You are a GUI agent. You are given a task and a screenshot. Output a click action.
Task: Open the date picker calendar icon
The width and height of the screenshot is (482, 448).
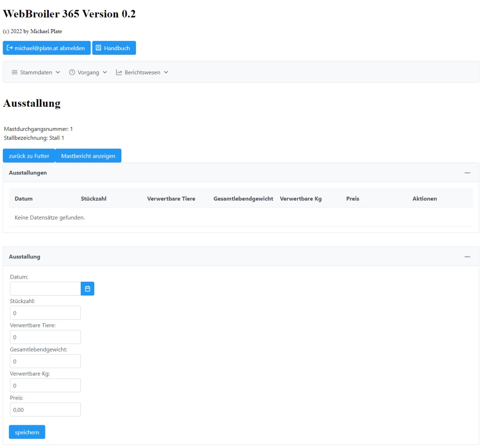pos(87,289)
